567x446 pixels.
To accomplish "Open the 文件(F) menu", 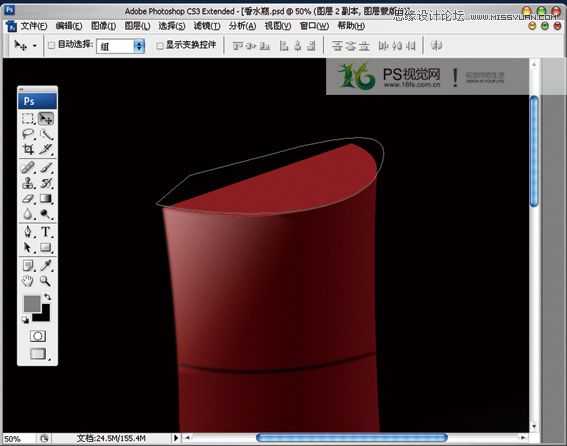I will pos(33,26).
